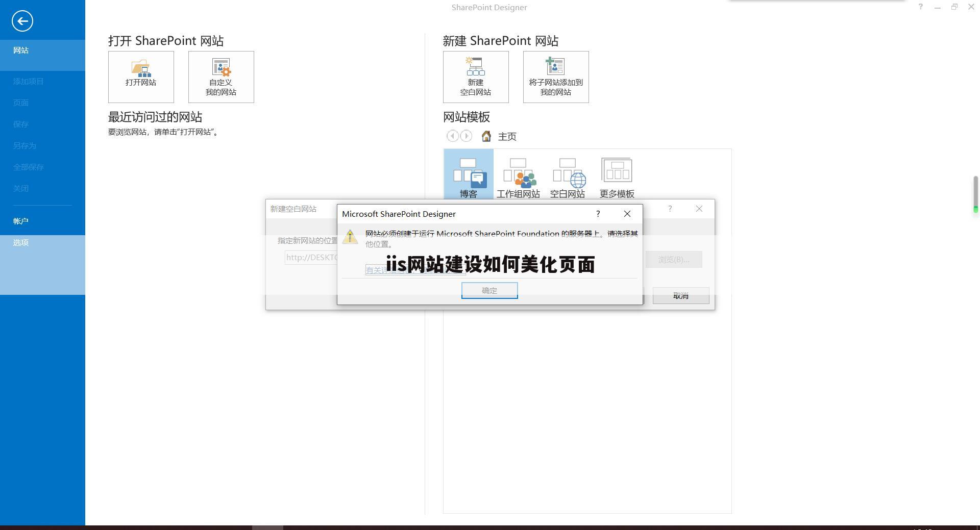Image resolution: width=980 pixels, height=530 pixels.
Task: Click the forward navigation arrow above templates
Action: tap(465, 136)
